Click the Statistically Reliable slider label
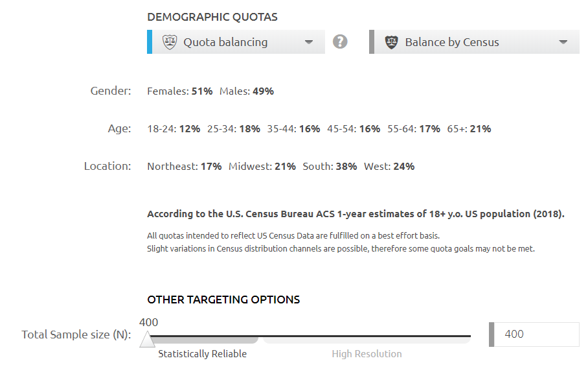Screen dimensions: 588x365 pyautogui.click(x=202, y=354)
